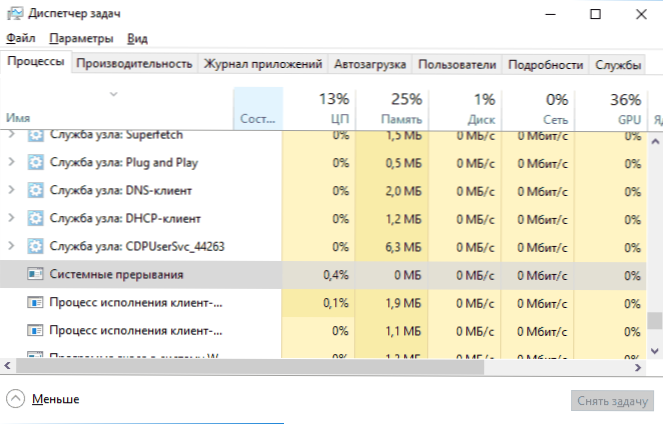This screenshot has width=663, height=424.
Task: Sort by Диск 1% column header
Action: click(x=465, y=109)
